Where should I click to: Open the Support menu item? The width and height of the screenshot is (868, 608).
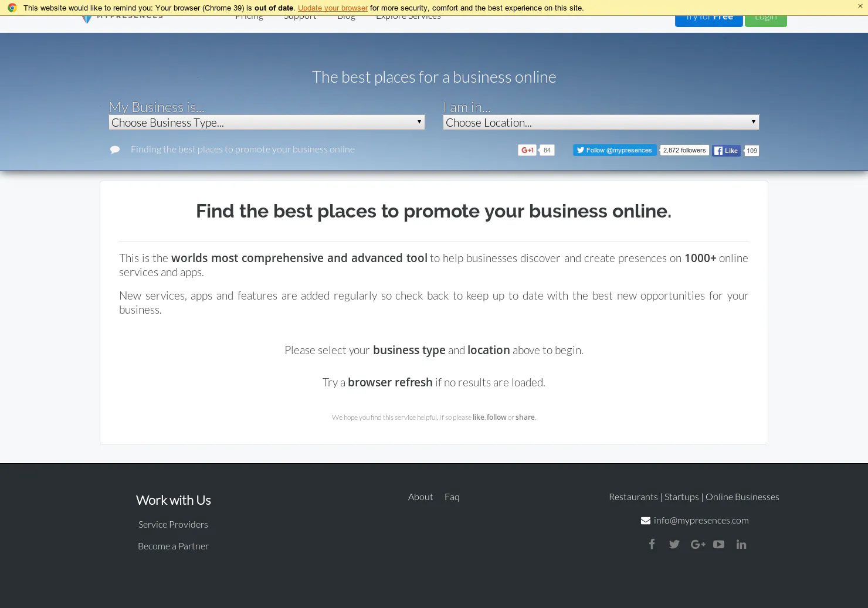pos(300,18)
